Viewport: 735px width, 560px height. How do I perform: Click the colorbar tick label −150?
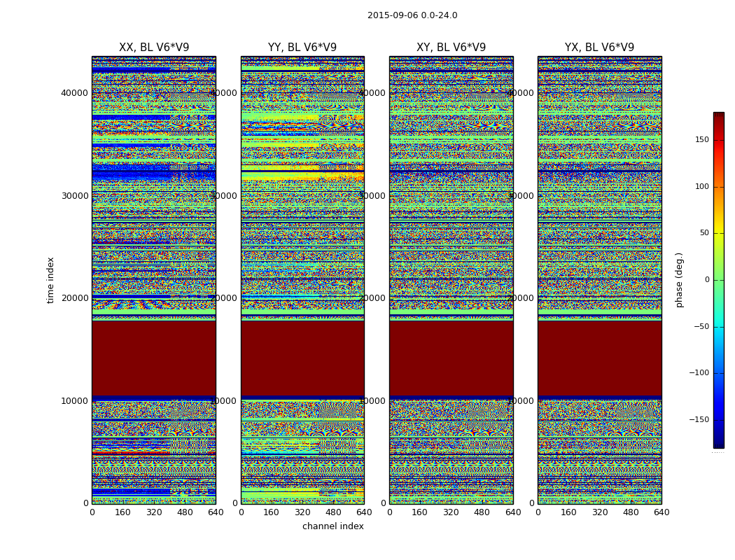pos(699,420)
